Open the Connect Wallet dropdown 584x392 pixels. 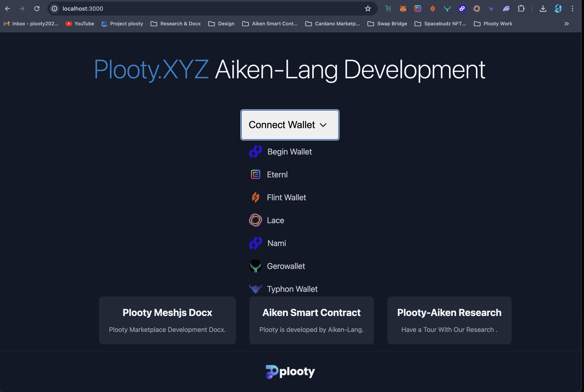(290, 125)
